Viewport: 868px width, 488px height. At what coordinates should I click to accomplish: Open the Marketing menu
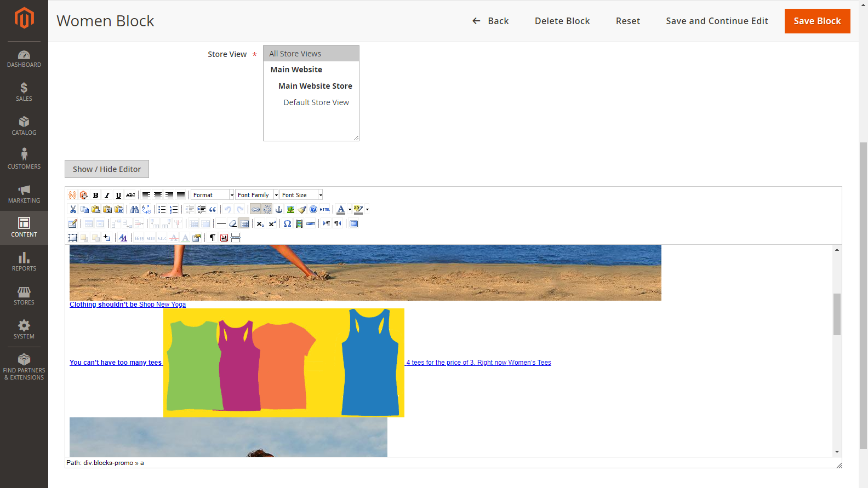click(x=24, y=194)
